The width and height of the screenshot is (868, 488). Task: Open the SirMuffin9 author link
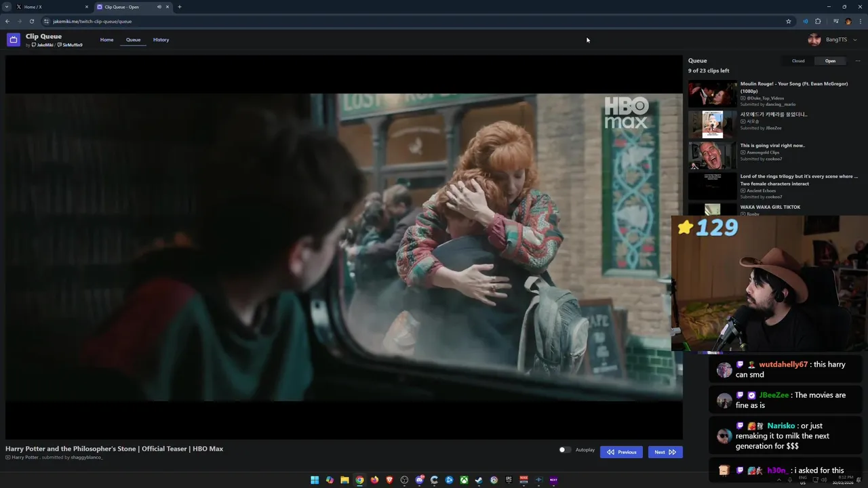pyautogui.click(x=71, y=45)
